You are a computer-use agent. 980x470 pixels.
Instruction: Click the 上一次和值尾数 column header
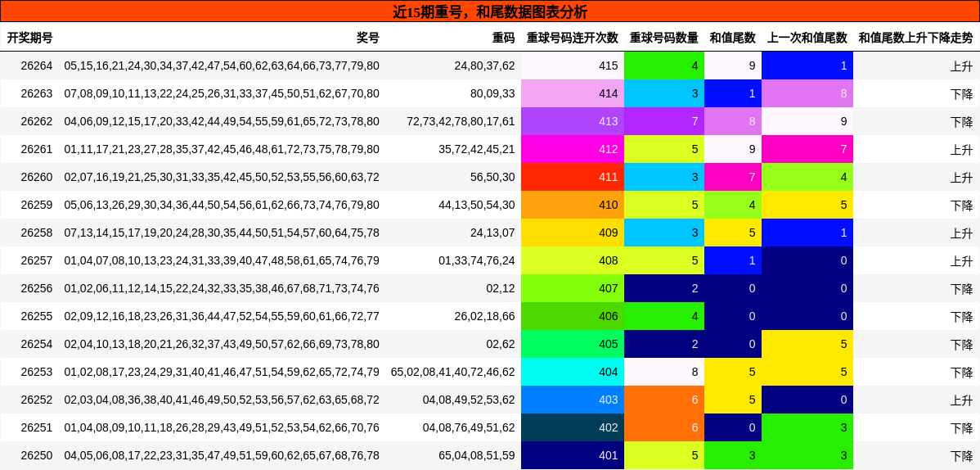[x=807, y=38]
